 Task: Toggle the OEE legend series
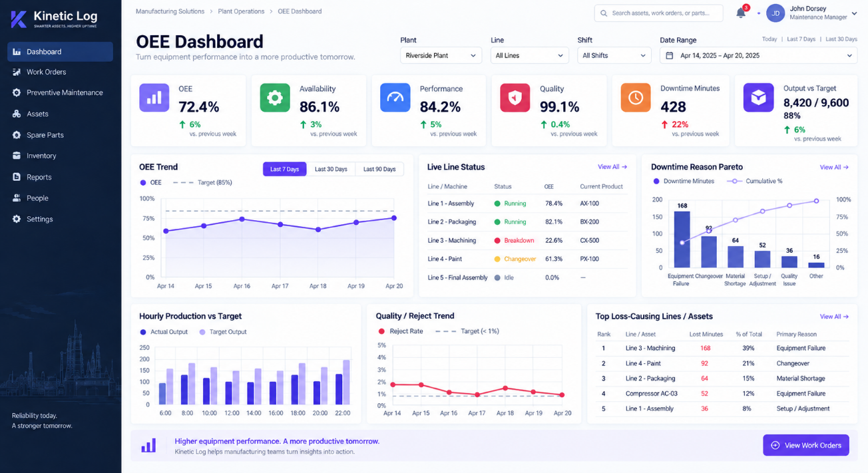click(150, 182)
